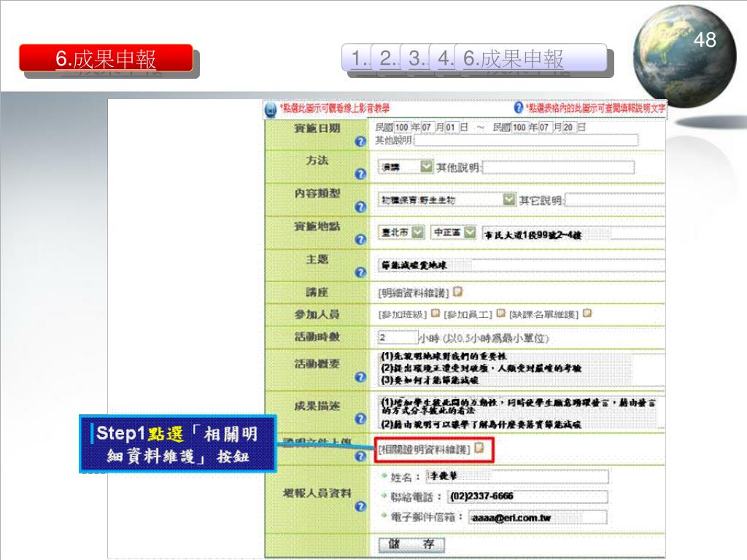Click the street address input field

(x=573, y=234)
